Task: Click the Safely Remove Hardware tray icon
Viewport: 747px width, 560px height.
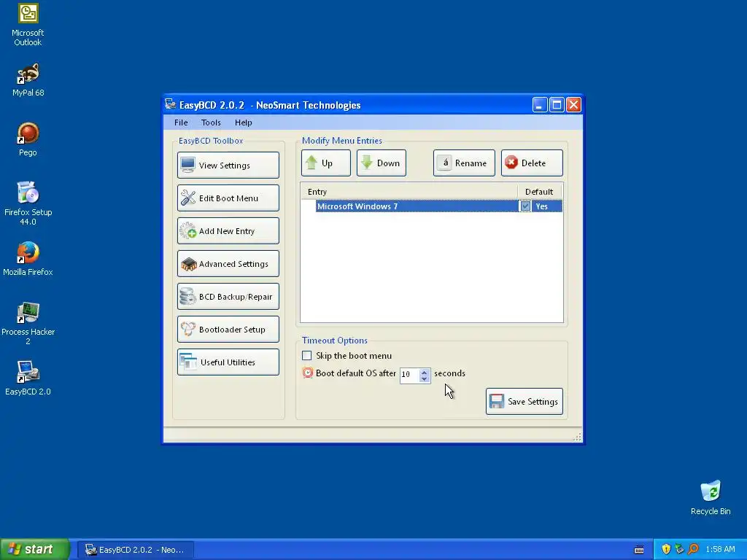Action: click(x=679, y=549)
